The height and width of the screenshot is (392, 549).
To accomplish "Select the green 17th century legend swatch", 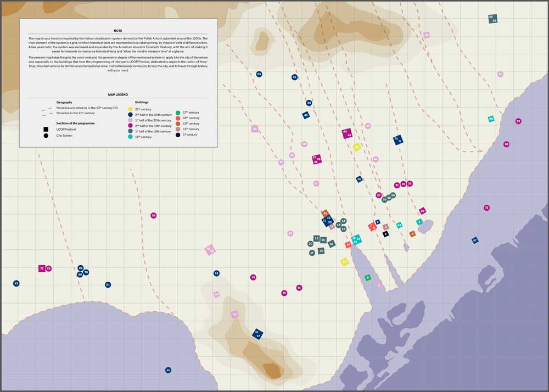I will coord(178,113).
